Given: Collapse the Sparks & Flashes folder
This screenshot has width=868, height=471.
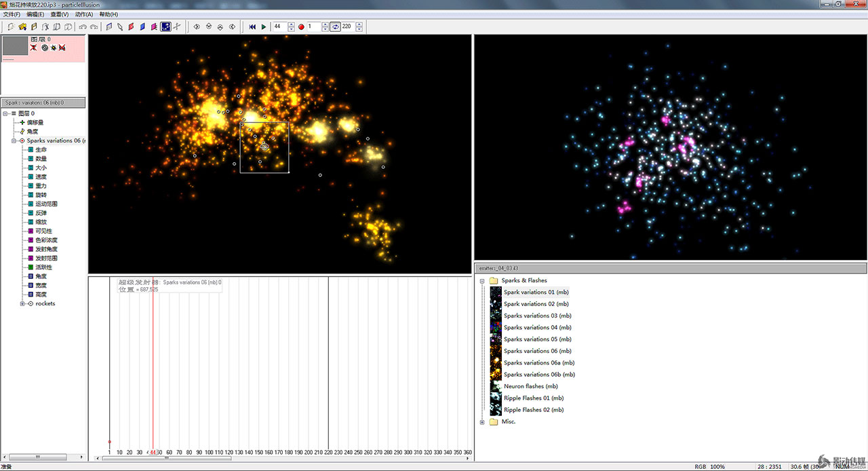Looking at the screenshot, I should click(x=482, y=280).
